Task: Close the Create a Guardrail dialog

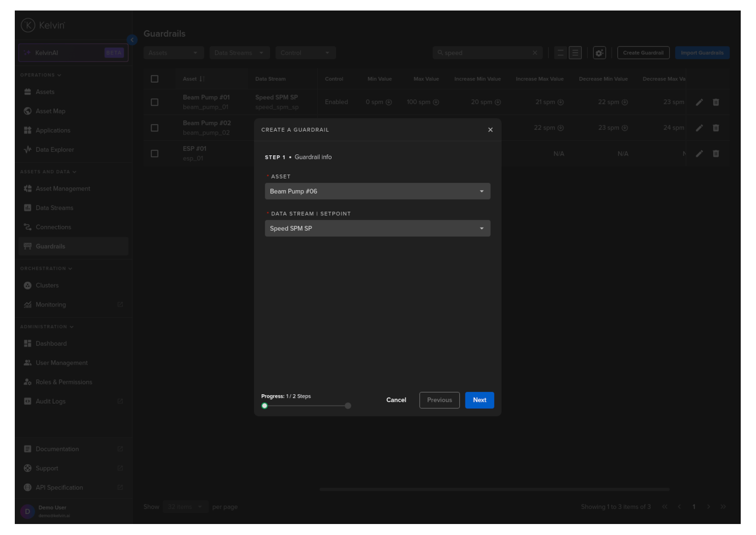Action: tap(490, 130)
